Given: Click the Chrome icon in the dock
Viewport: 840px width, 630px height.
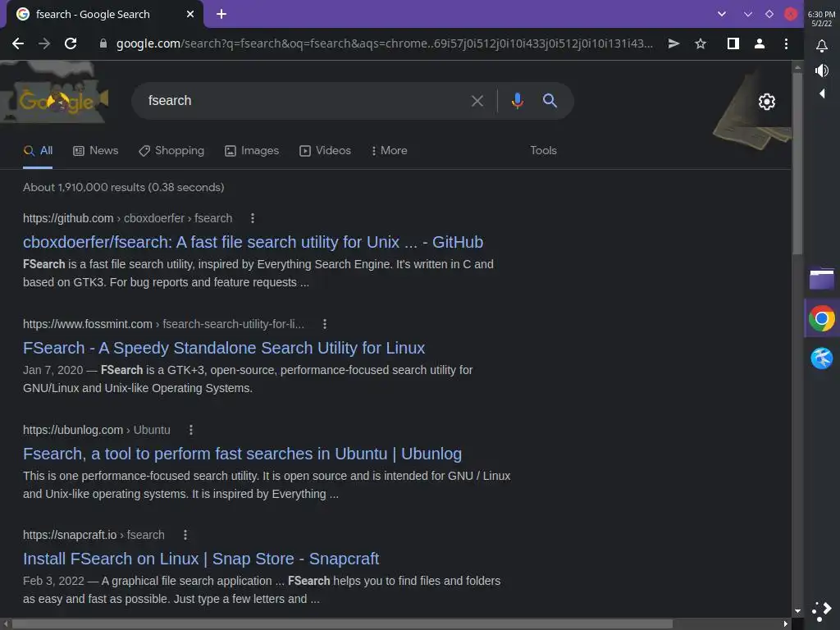Looking at the screenshot, I should tap(822, 319).
